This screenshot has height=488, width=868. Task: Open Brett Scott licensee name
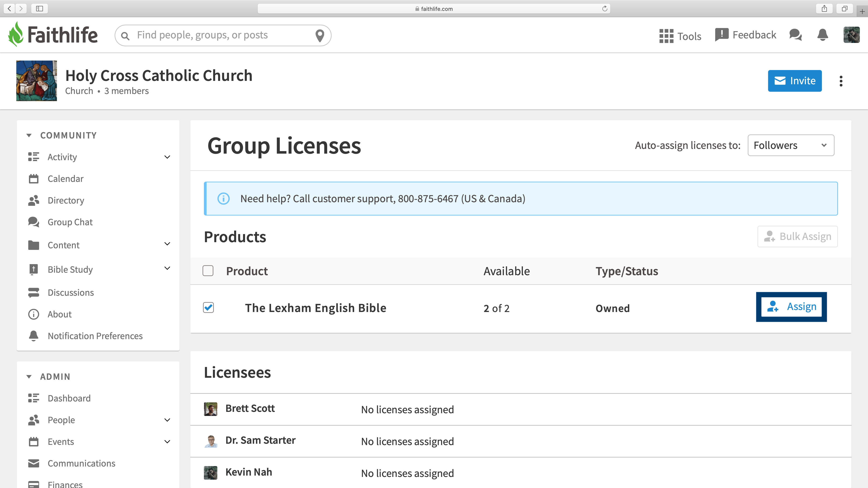click(250, 408)
